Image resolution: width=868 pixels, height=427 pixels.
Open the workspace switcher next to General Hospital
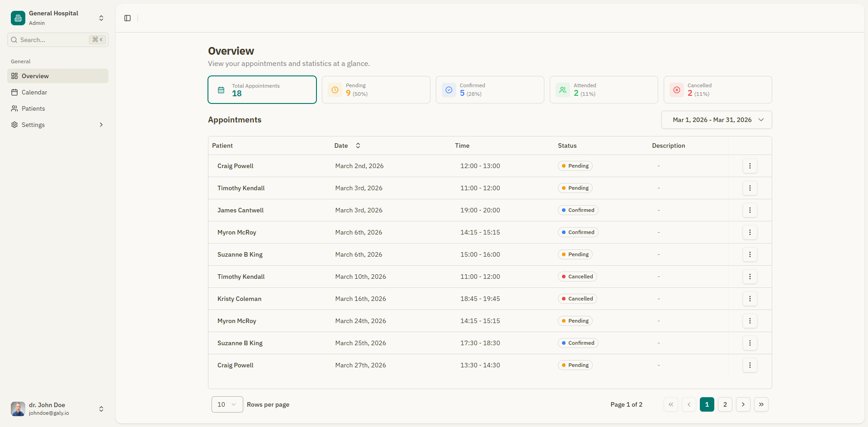(x=101, y=18)
